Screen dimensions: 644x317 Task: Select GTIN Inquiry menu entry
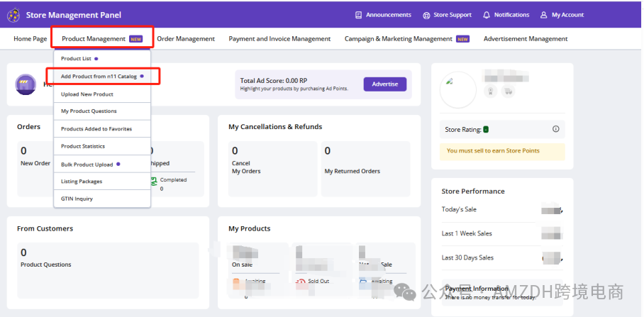coord(102,199)
